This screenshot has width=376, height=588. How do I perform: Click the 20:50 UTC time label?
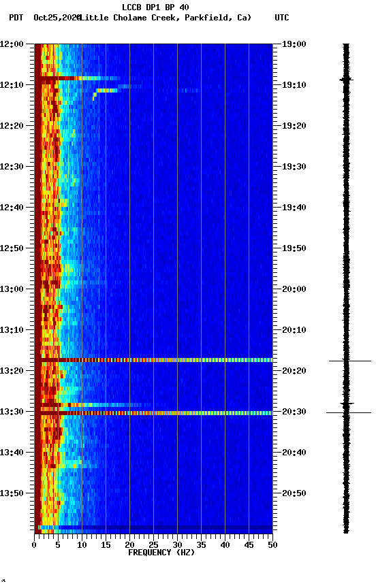click(294, 494)
